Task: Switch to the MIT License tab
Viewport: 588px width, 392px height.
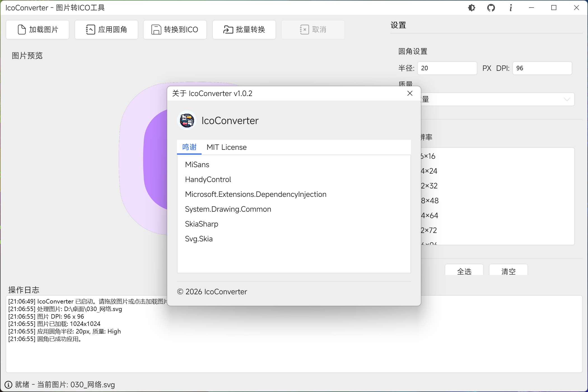Action: 226,147
